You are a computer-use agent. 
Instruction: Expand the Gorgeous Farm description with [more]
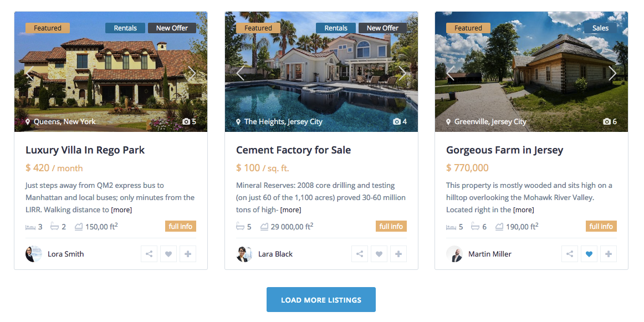click(524, 210)
